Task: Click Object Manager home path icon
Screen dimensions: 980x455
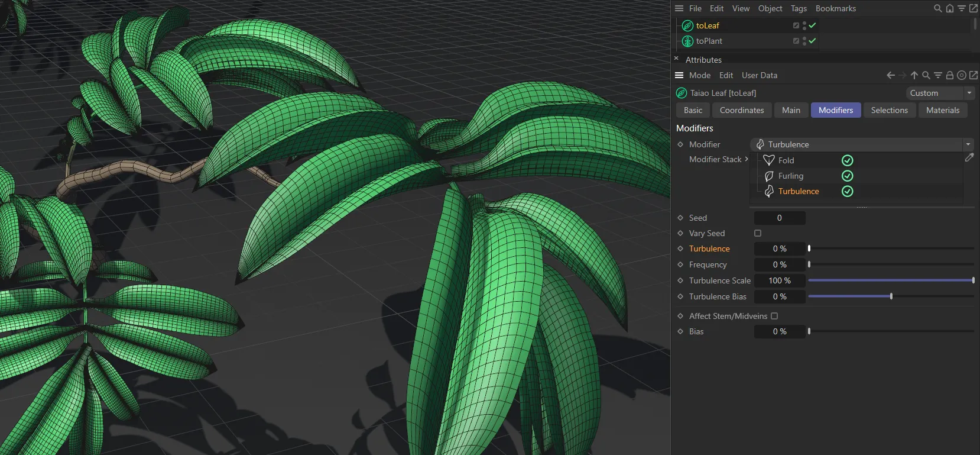Action: [x=950, y=8]
